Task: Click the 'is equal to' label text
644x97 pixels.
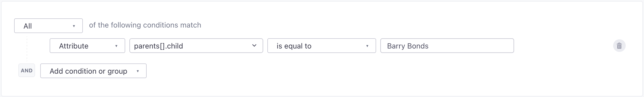Action: (294, 46)
